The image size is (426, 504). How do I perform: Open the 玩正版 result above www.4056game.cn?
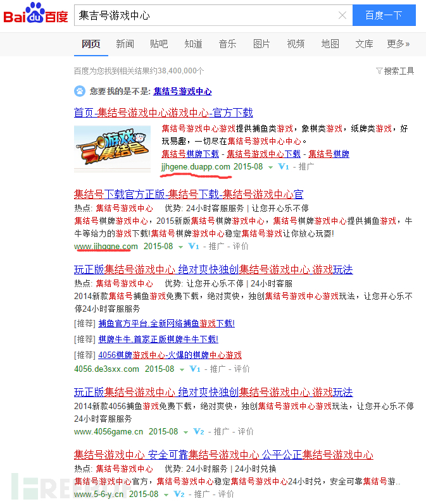[213, 393]
